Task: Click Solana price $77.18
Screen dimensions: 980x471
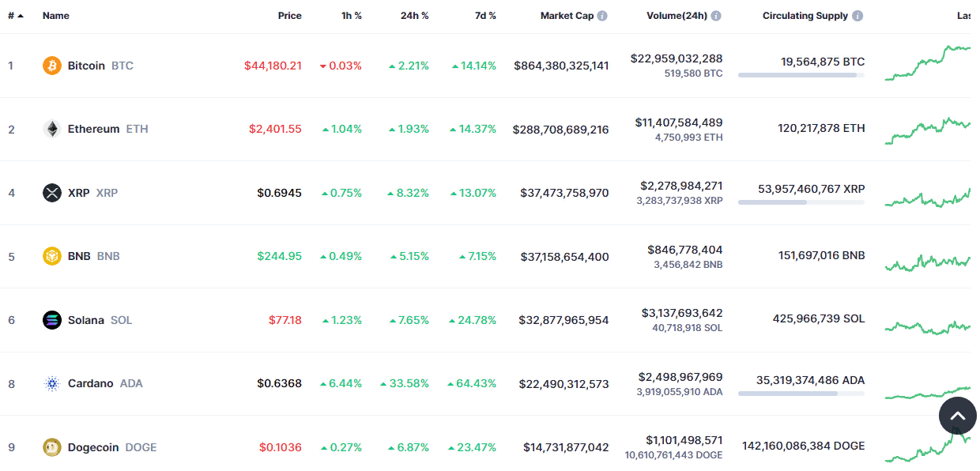Action: 285,320
